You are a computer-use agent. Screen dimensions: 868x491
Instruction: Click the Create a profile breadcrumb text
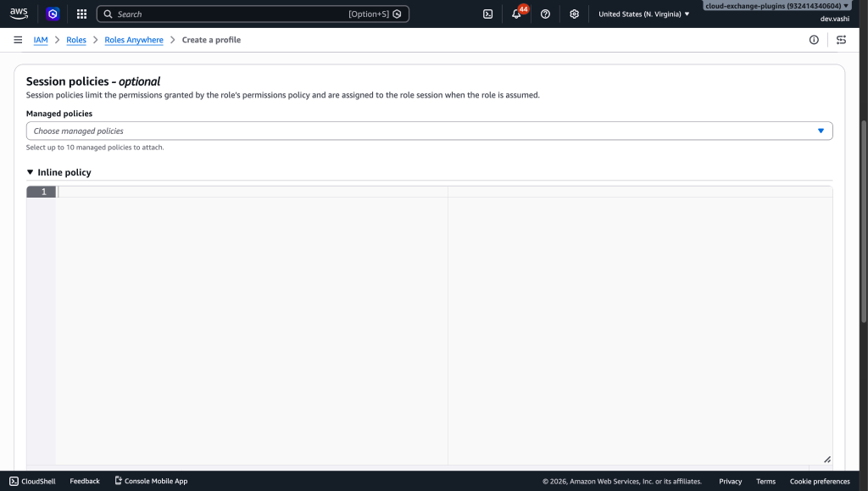pos(211,40)
